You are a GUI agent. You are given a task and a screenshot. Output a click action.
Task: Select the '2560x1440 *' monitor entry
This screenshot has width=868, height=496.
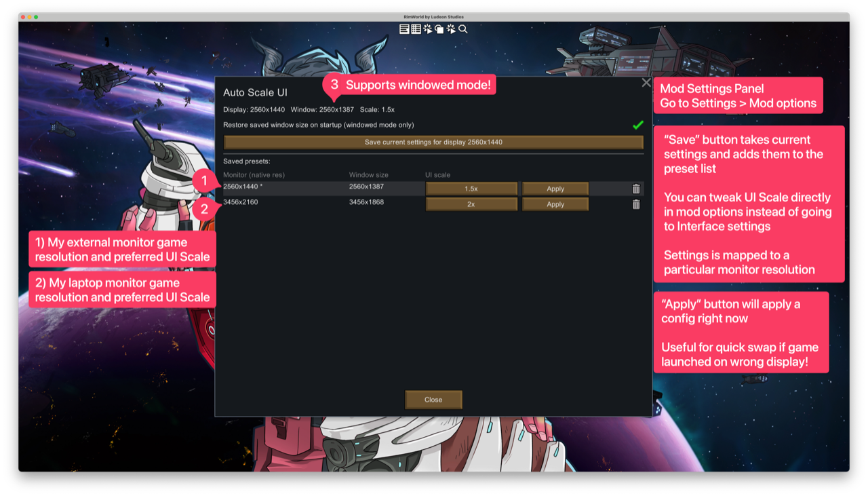click(243, 187)
